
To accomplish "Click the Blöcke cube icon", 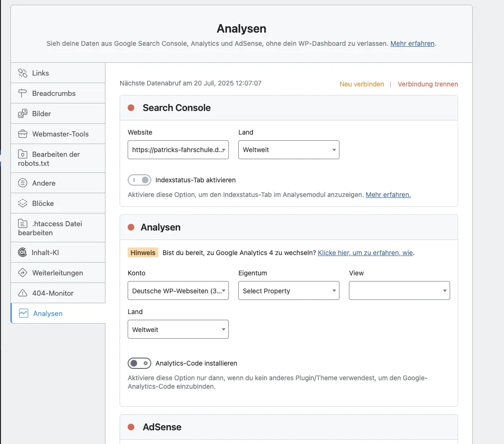I will (23, 203).
